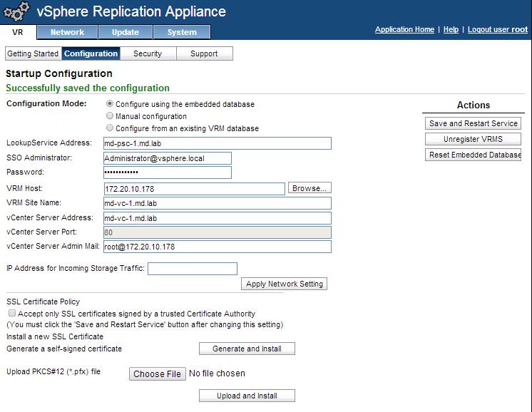Click the 'Actions' panel heading
Viewport: 532px width, 412px height.
tap(474, 105)
